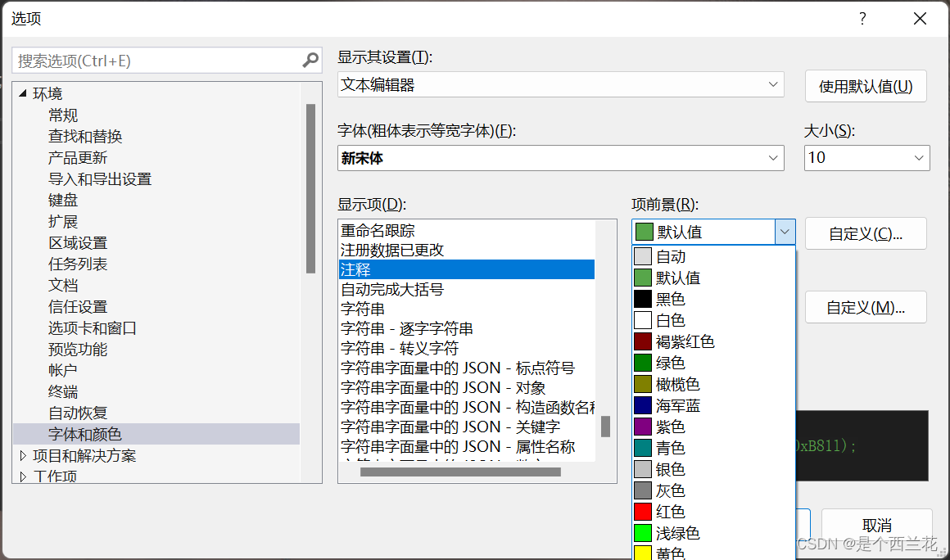Click the 取消 button
The height and width of the screenshot is (560, 950).
pos(876,525)
